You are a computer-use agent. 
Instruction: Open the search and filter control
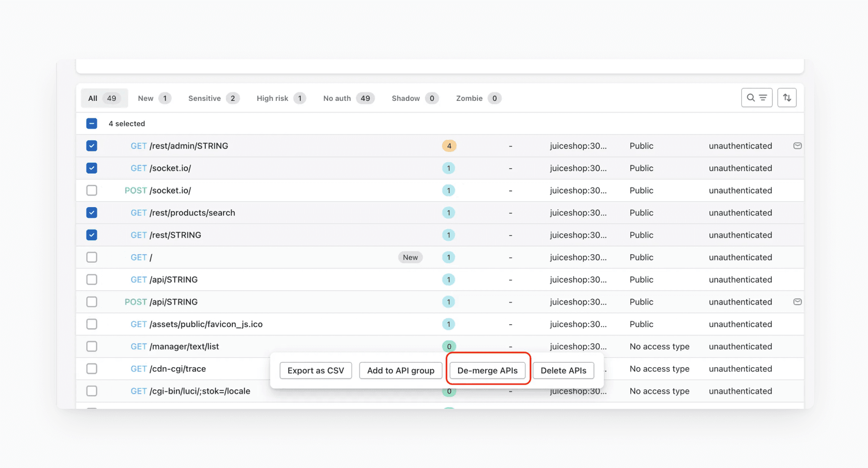[x=756, y=98]
